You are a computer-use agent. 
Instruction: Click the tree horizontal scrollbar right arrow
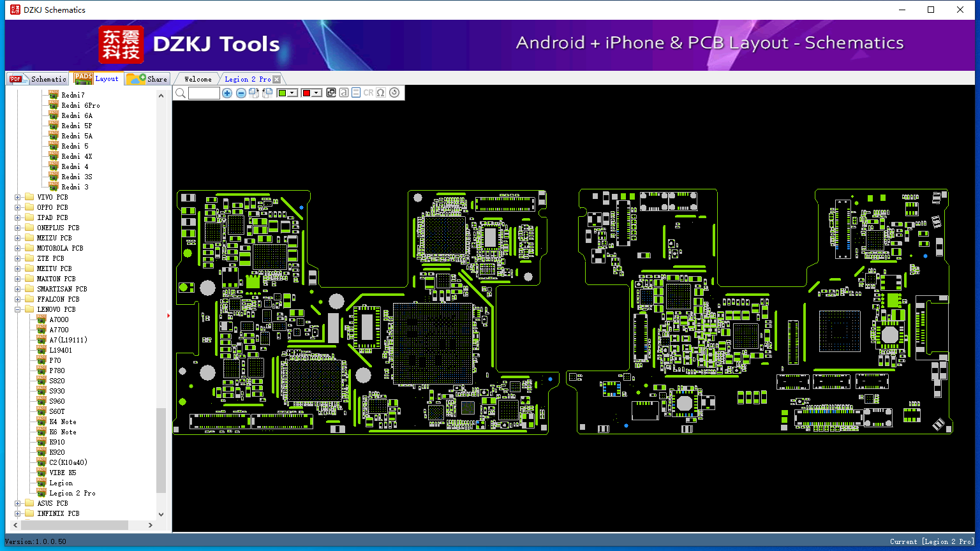[151, 525]
